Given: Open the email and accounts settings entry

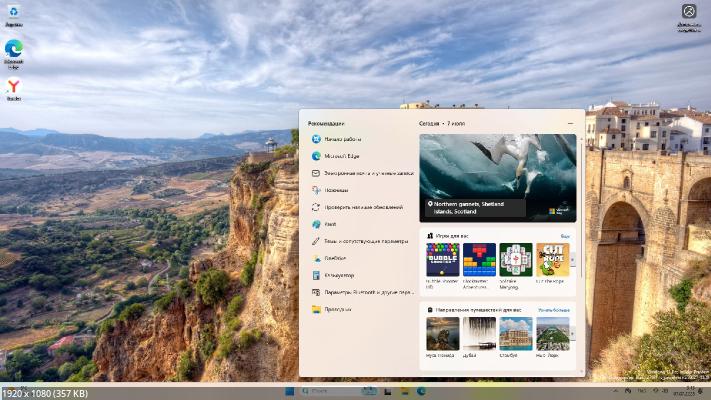Looking at the screenshot, I should pyautogui.click(x=363, y=173).
